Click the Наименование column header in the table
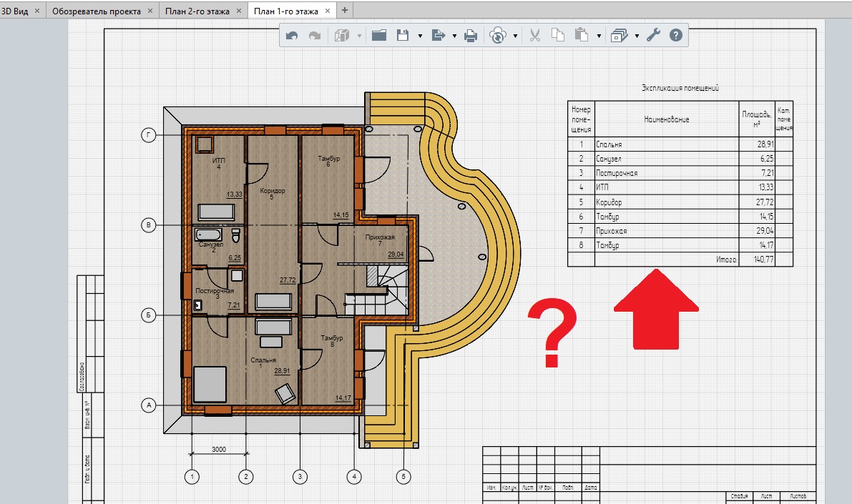852x504 pixels. tap(667, 119)
